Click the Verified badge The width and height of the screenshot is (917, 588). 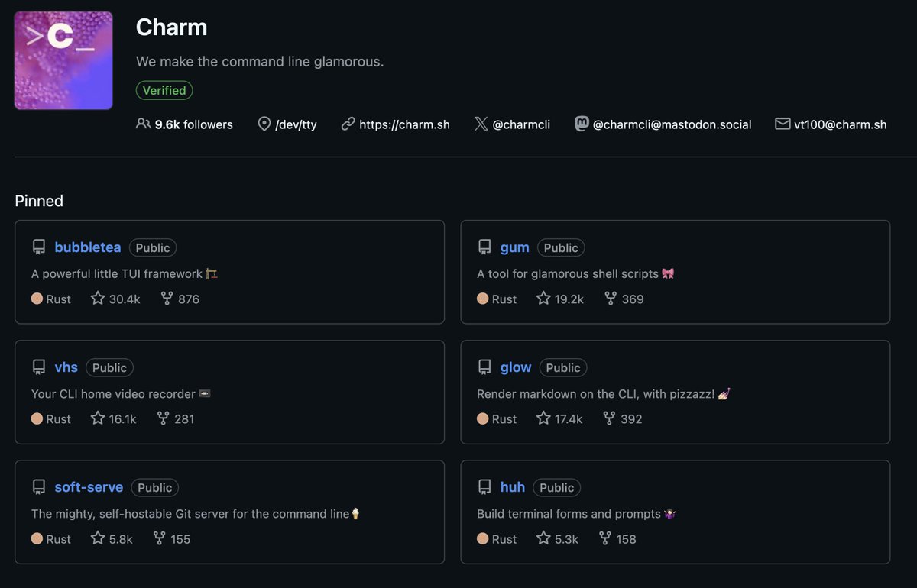coord(164,90)
